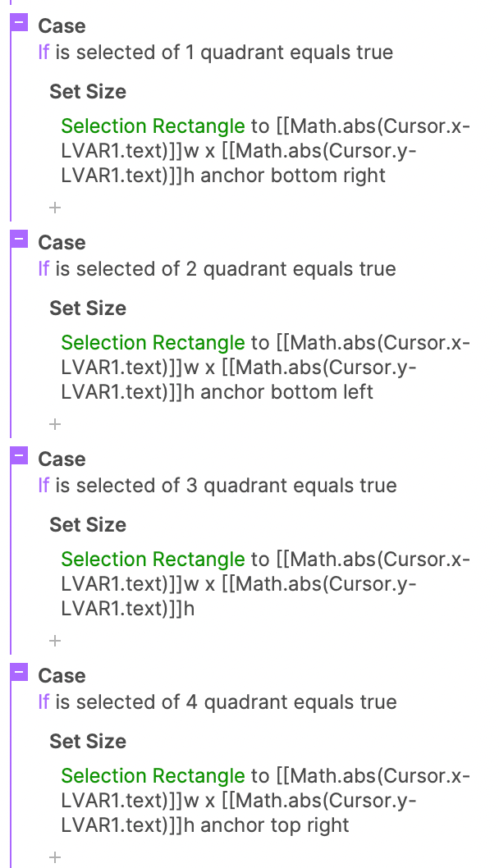This screenshot has height=868, width=499.
Task: Collapse the 3 quadrant case
Action: 20,458
